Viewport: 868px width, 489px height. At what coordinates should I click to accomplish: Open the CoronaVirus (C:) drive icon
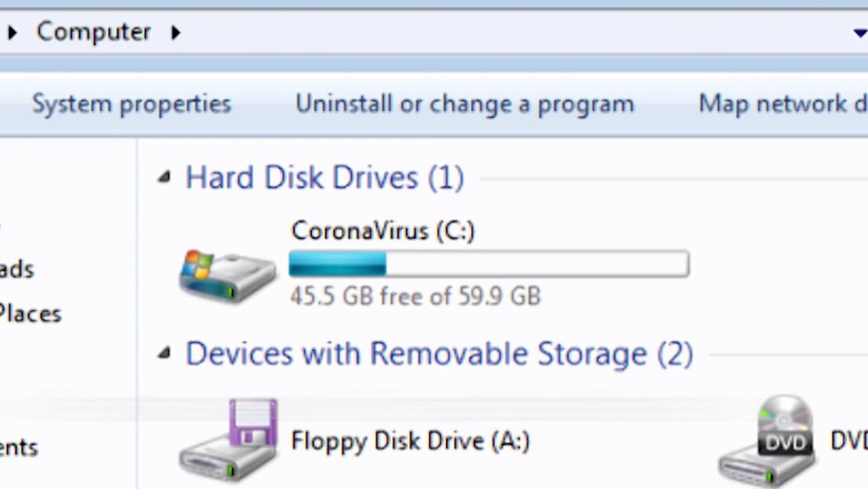point(227,276)
